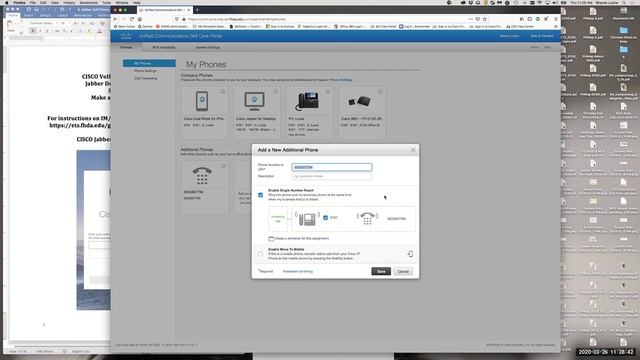This screenshot has width=640, height=360.
Task: Open the user name dropdown in portal header
Action: coord(509,36)
